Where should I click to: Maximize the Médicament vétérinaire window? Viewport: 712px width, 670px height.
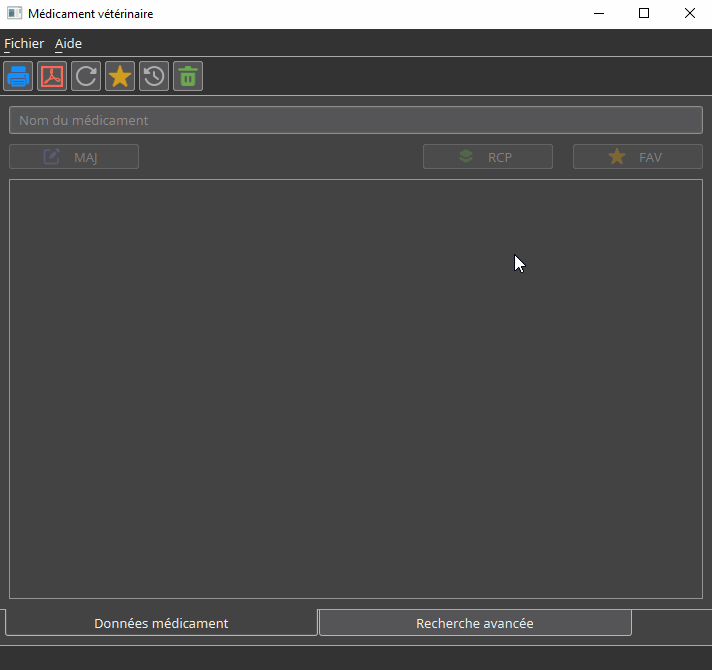(644, 14)
